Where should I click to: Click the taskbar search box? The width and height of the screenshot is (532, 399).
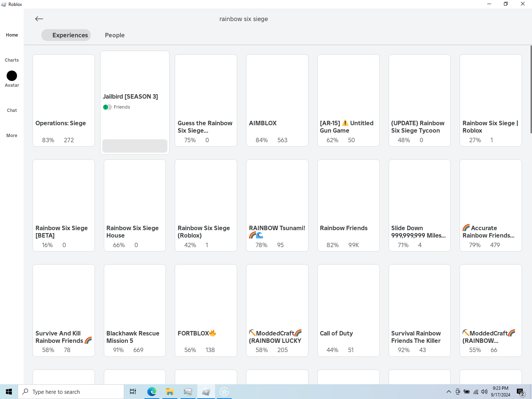tap(71, 392)
